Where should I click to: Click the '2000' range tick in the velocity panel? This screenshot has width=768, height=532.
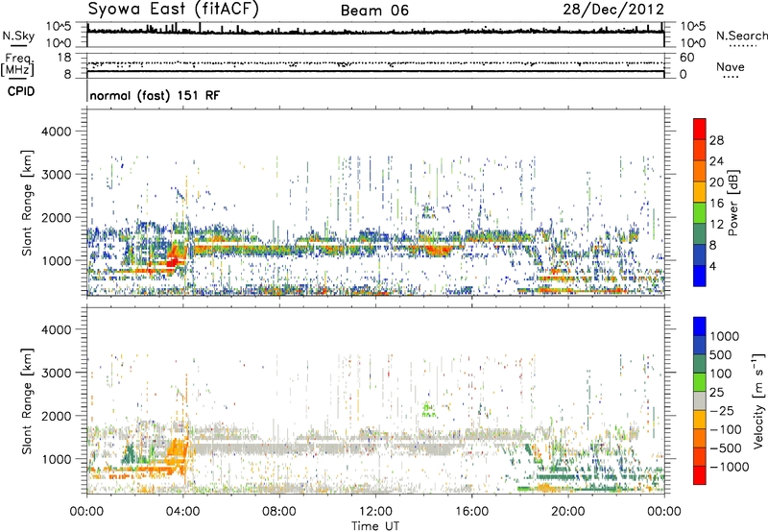coord(56,416)
